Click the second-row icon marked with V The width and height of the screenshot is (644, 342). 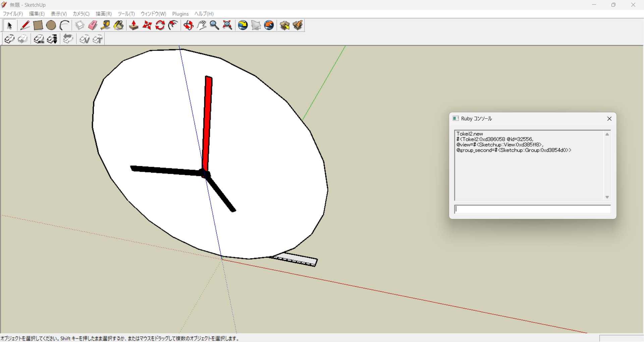tap(84, 39)
